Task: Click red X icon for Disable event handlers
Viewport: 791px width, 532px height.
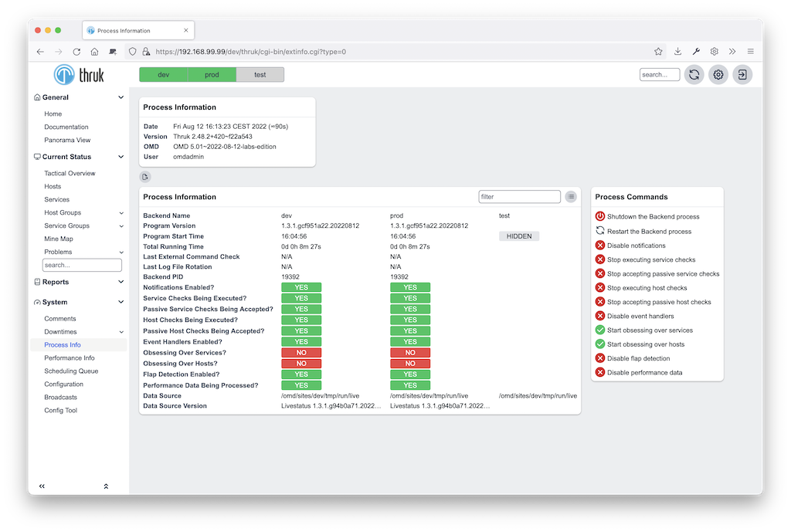Action: pyautogui.click(x=599, y=316)
